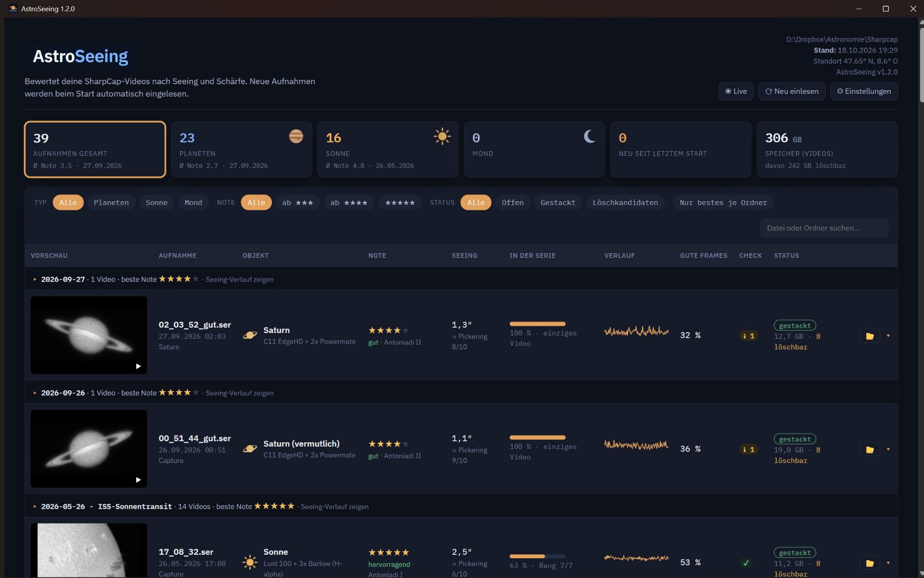The image size is (924, 578).
Task: Open dropdown arrow for 00_51_44_gut.ser row
Action: tap(888, 450)
